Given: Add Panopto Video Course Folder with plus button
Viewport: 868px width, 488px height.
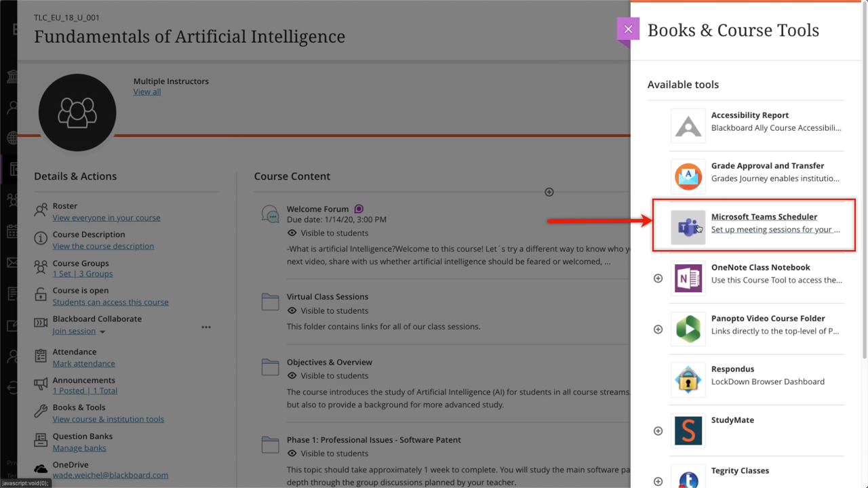Looking at the screenshot, I should pyautogui.click(x=658, y=329).
